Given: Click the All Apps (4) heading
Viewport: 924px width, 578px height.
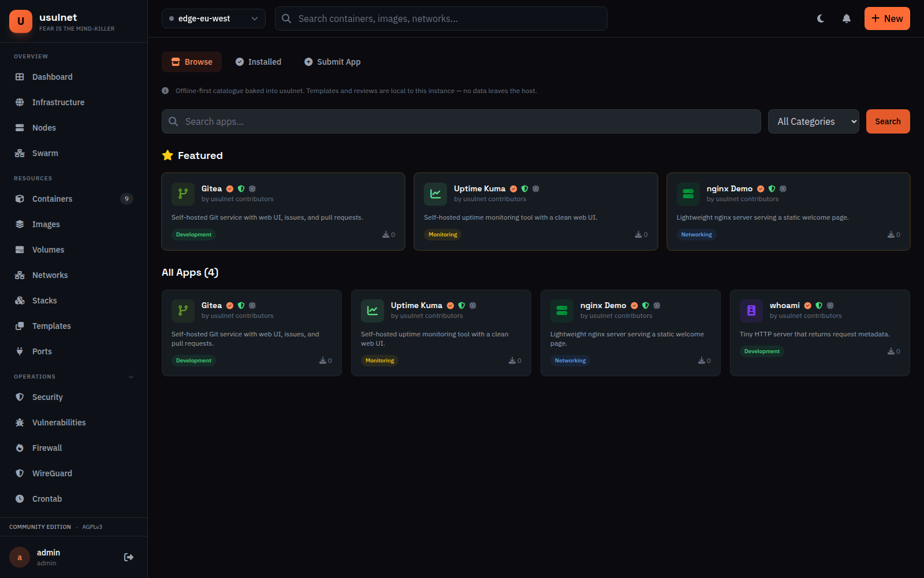Looking at the screenshot, I should 190,273.
